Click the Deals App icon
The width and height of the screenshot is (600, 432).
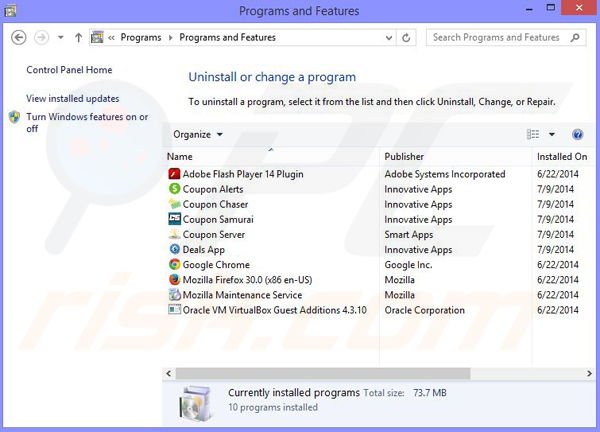click(174, 249)
